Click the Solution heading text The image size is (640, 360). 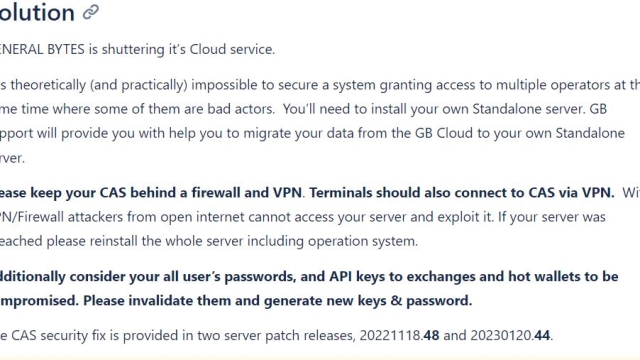(37, 12)
